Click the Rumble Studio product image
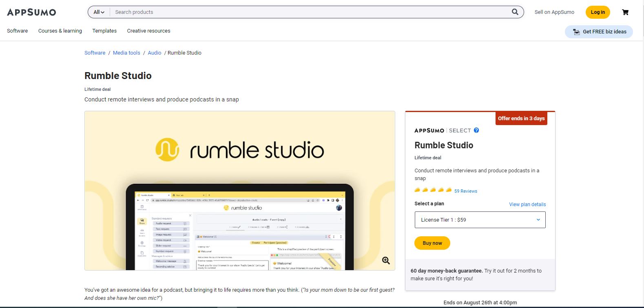 point(240,191)
